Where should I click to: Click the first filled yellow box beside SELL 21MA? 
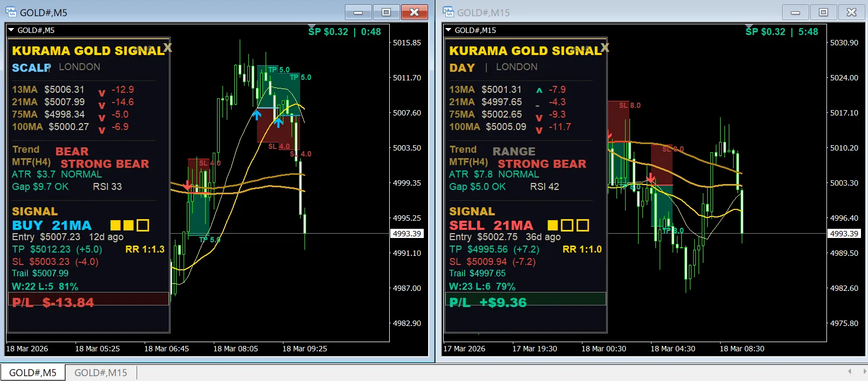pos(553,225)
